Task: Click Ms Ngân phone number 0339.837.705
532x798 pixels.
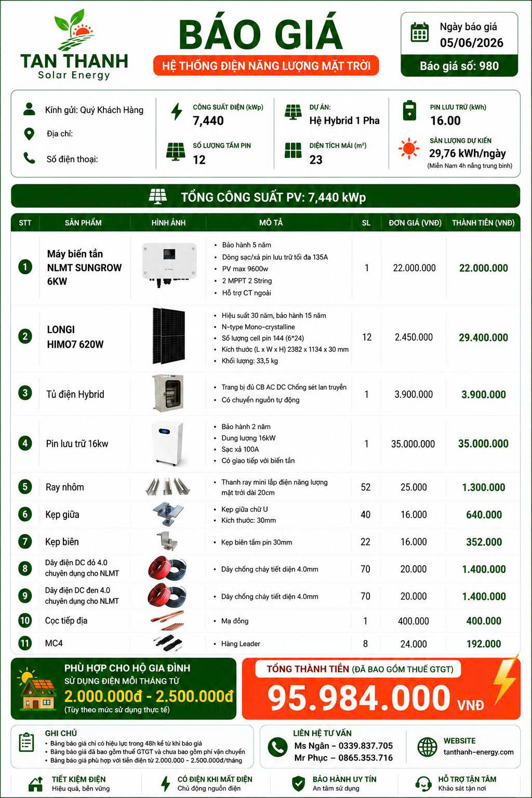Action: (x=366, y=746)
